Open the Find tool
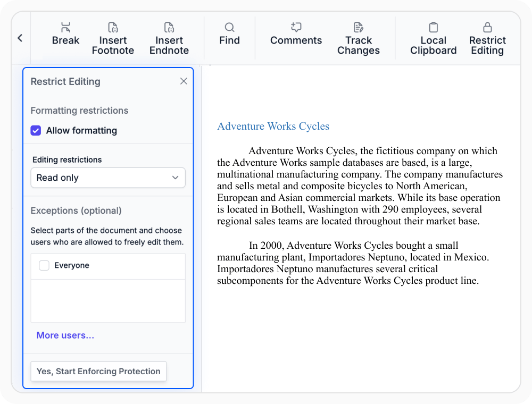The height and width of the screenshot is (404, 532). 229,34
